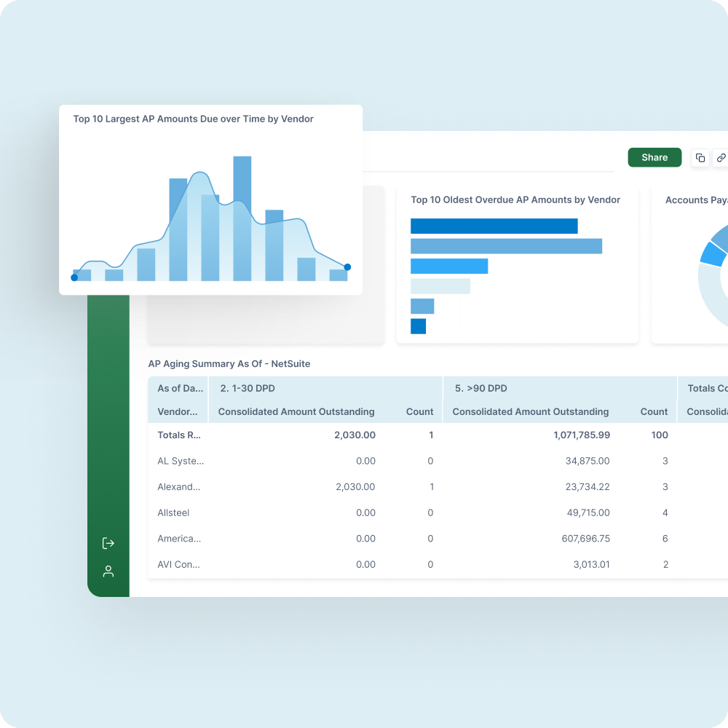Open the user profile icon in the sidebar
Screen dimensions: 728x728
[x=108, y=571]
